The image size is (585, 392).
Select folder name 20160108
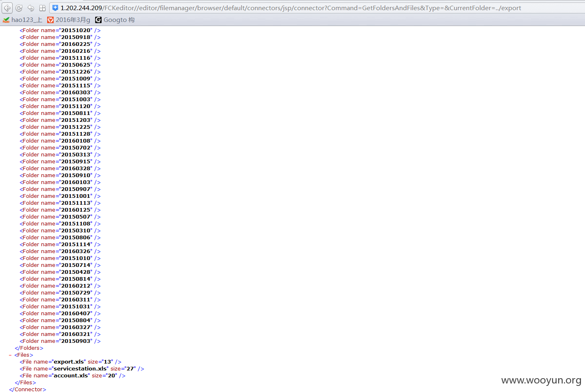point(76,141)
